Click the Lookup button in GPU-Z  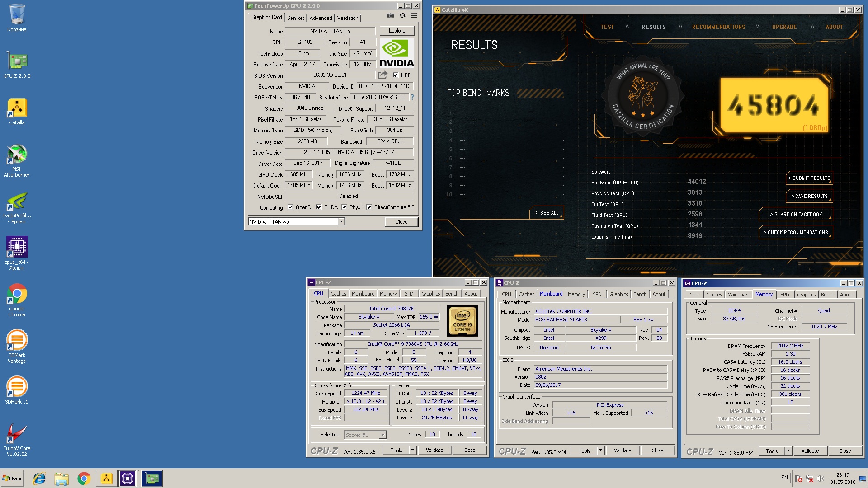(396, 31)
